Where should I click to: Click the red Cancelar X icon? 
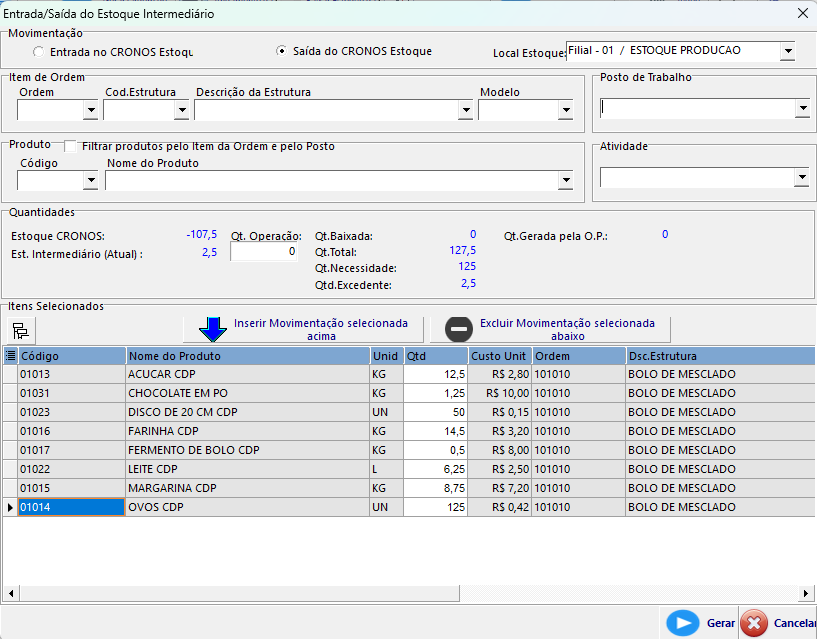click(x=754, y=622)
